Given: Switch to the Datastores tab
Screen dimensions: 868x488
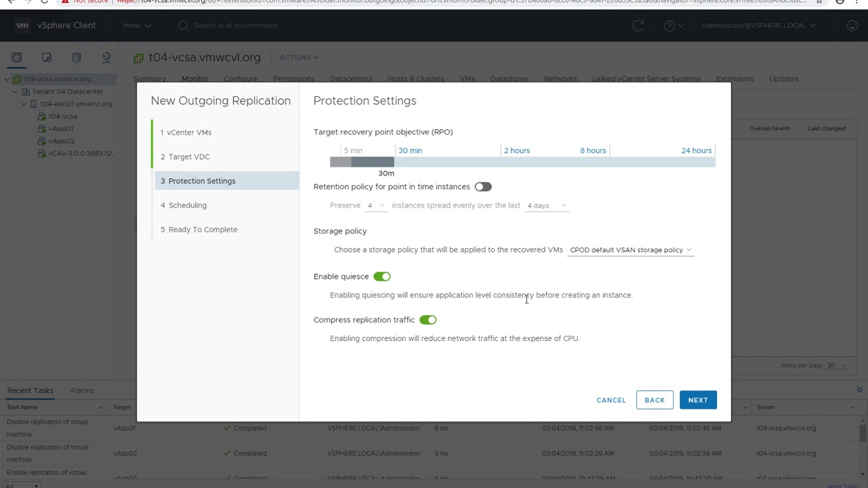Looking at the screenshot, I should (509, 79).
